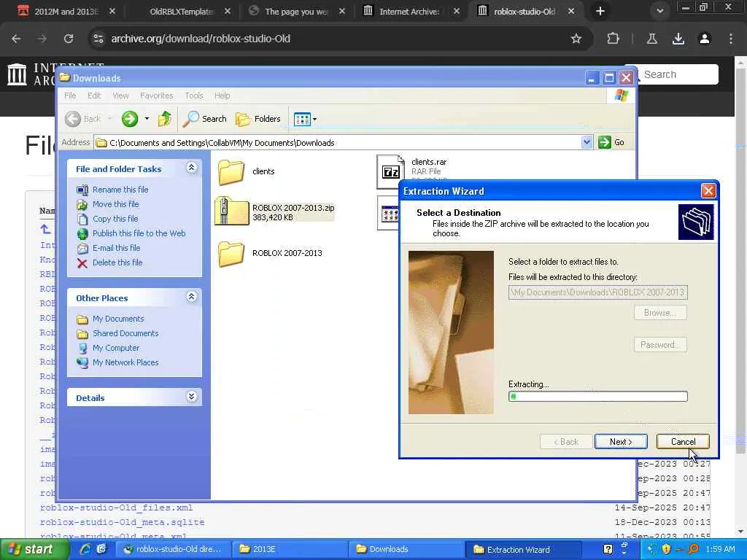Switch to OldRBLXTemplate browser tab
Screen dimensions: 747x560
point(181,11)
